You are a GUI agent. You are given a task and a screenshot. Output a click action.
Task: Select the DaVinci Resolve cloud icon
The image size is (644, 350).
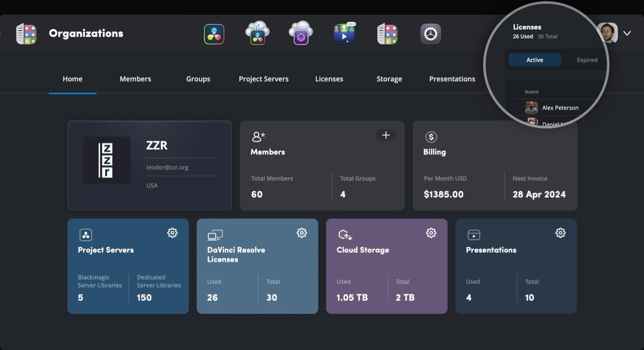[257, 33]
